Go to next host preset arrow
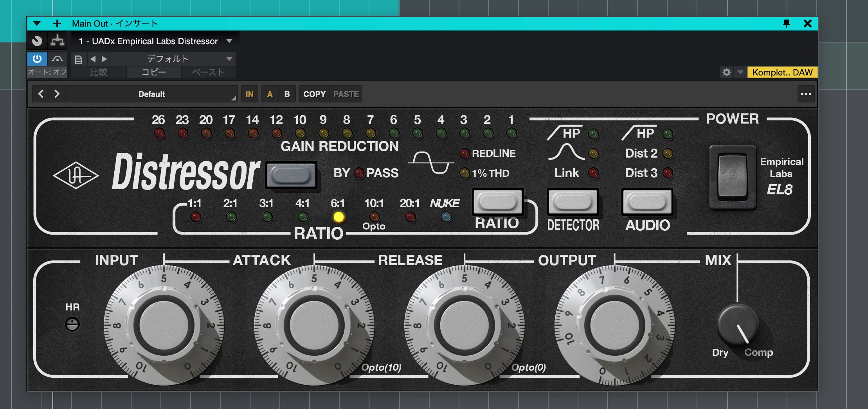This screenshot has height=409, width=868. click(x=104, y=59)
